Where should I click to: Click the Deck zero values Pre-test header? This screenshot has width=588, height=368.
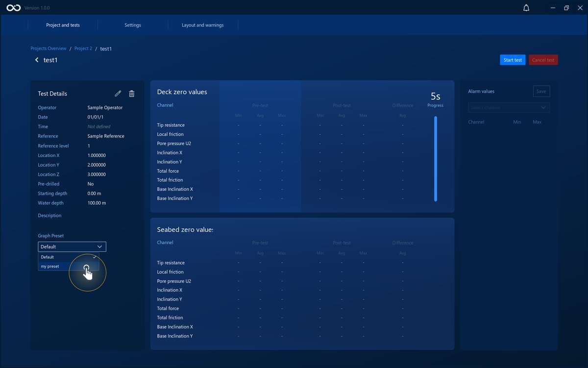tap(260, 105)
